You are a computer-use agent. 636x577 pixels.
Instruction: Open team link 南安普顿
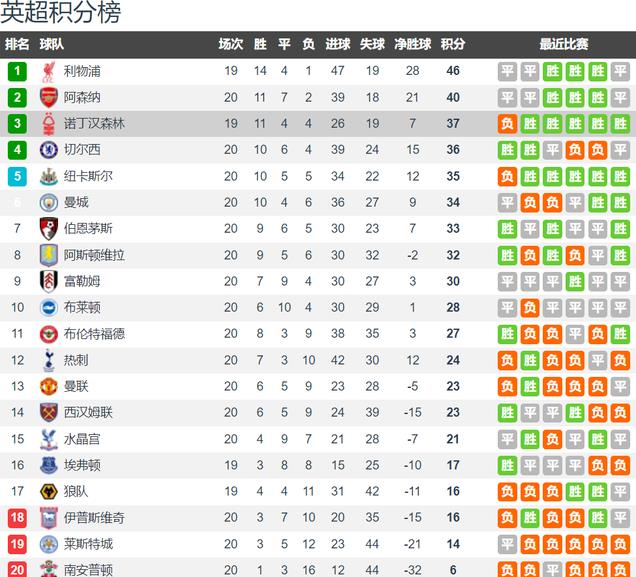(88, 570)
